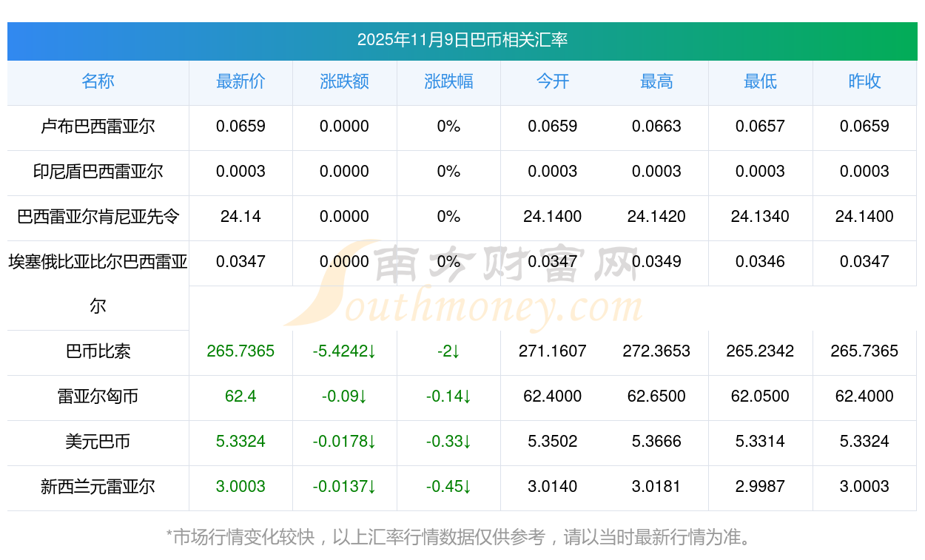Viewport: 925px width, 560px height.
Task: Click the title 2025年11月9日巴币相关汇率
Action: click(x=462, y=40)
